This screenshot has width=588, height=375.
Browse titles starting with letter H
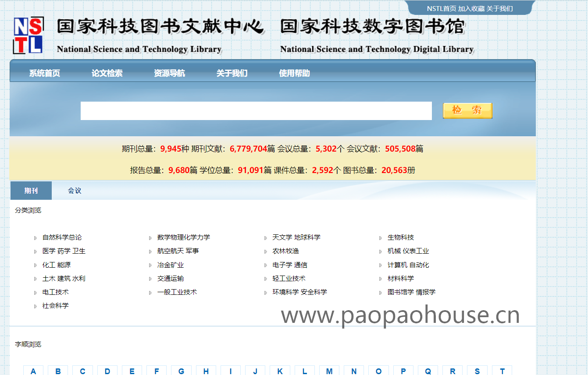(x=206, y=371)
